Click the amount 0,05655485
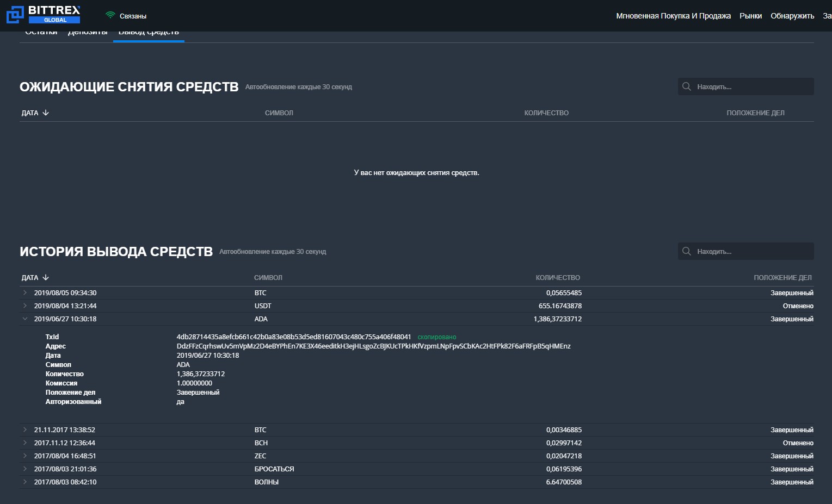The image size is (832, 504). (564, 293)
